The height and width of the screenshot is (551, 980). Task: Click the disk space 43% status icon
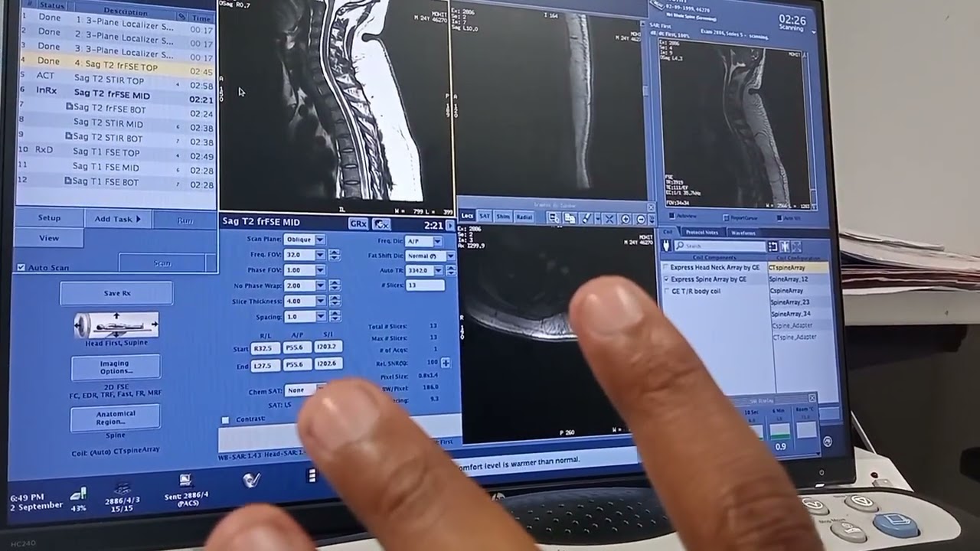(x=79, y=495)
